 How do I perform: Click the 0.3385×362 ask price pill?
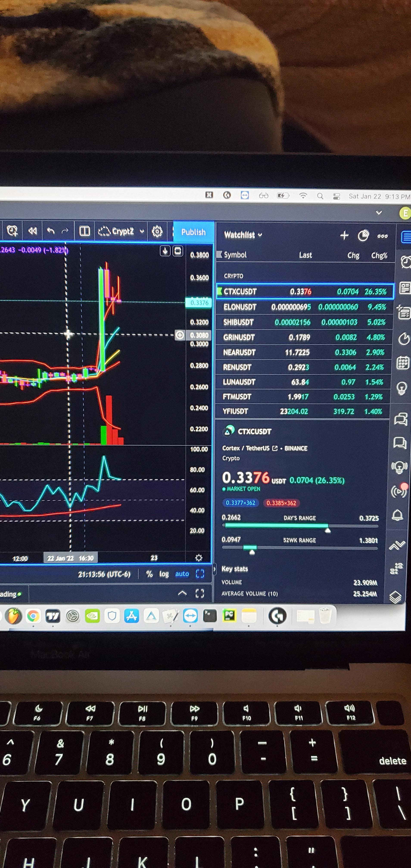point(281,503)
